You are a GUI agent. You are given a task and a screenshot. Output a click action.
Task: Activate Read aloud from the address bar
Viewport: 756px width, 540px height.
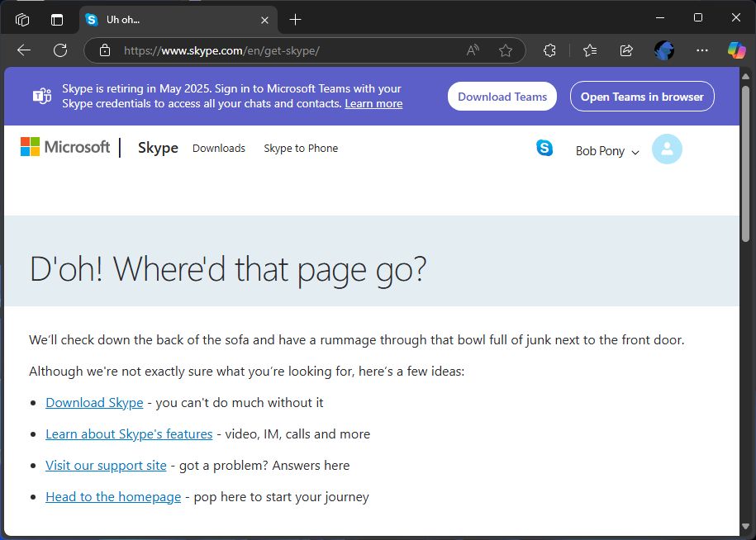pyautogui.click(x=472, y=50)
